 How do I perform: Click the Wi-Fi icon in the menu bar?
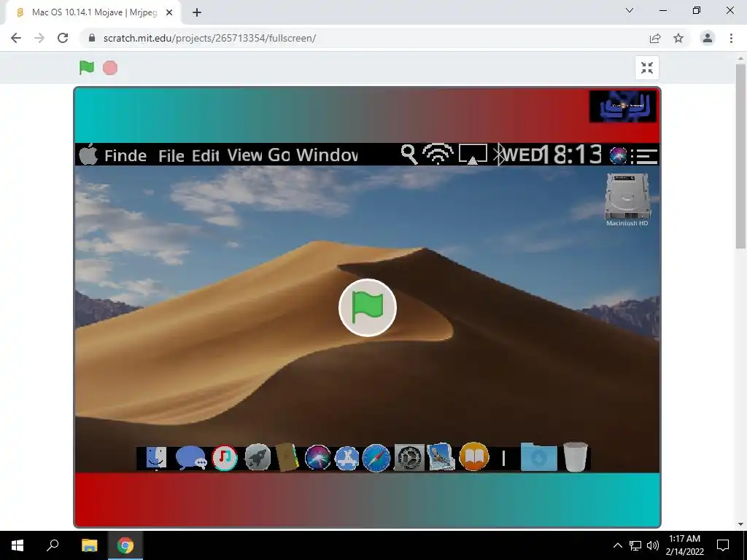point(438,154)
